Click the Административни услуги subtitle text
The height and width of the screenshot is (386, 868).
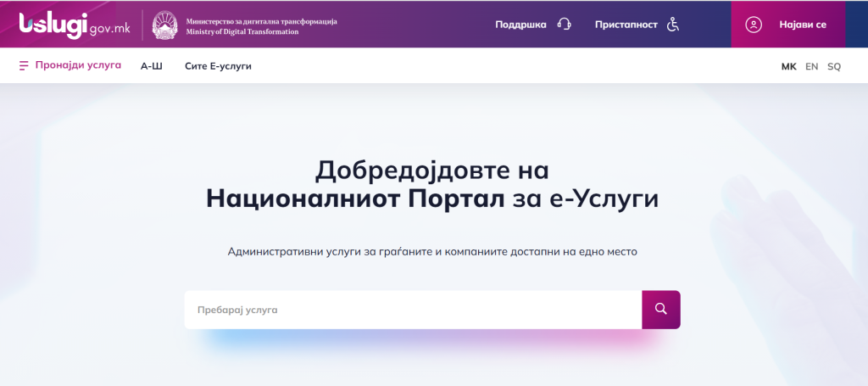coord(432,251)
